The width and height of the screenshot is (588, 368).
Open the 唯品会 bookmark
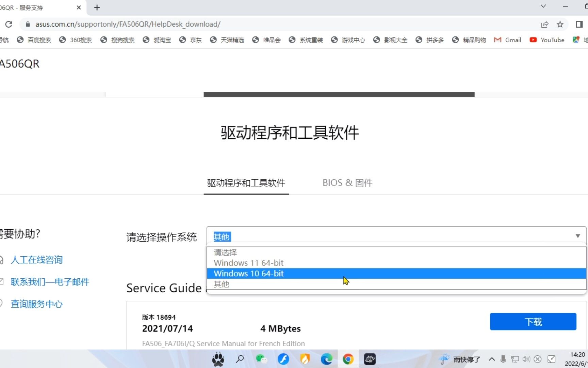[x=266, y=40]
